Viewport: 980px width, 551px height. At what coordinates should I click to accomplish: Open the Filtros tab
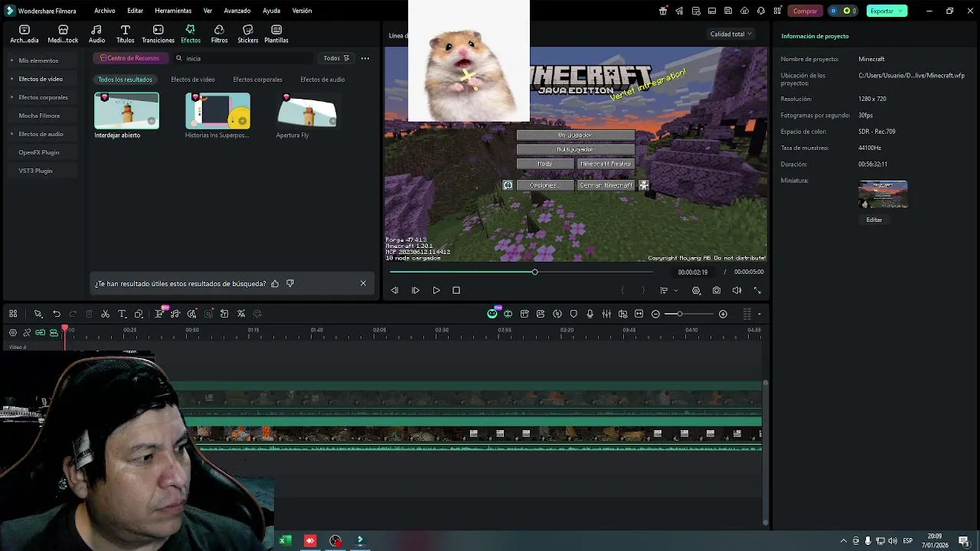pos(219,34)
